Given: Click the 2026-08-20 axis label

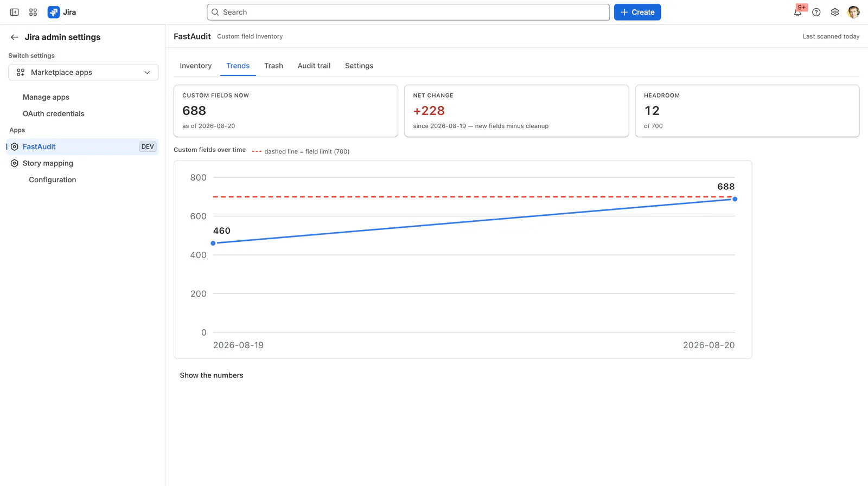Looking at the screenshot, I should pyautogui.click(x=709, y=345).
